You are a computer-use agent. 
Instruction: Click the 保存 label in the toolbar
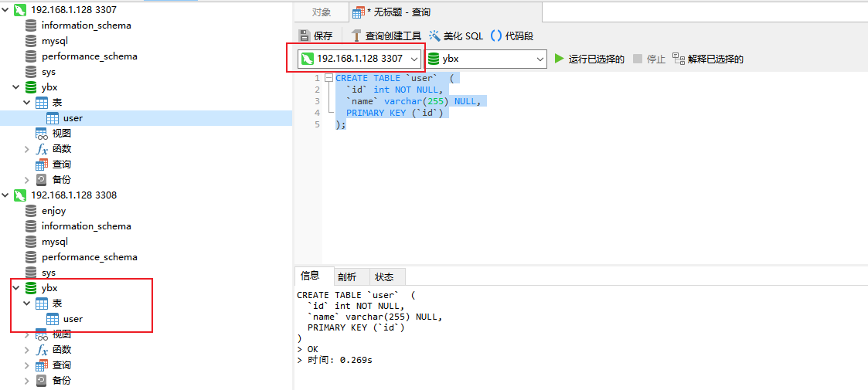tap(323, 36)
